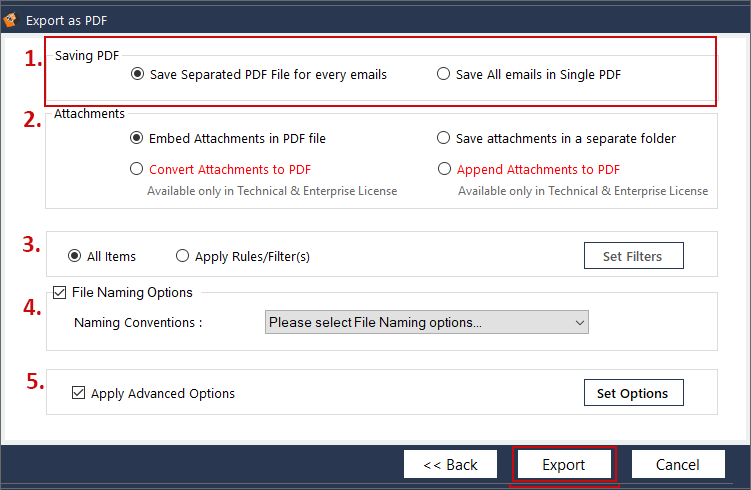This screenshot has height=490, width=751.
Task: Select Convert Attachments to PDF option
Action: tap(138, 169)
